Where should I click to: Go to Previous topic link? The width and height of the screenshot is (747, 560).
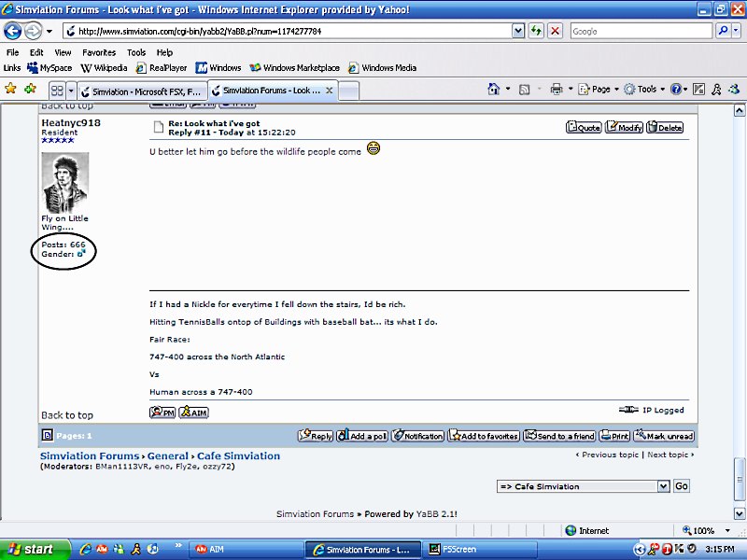(x=608, y=455)
